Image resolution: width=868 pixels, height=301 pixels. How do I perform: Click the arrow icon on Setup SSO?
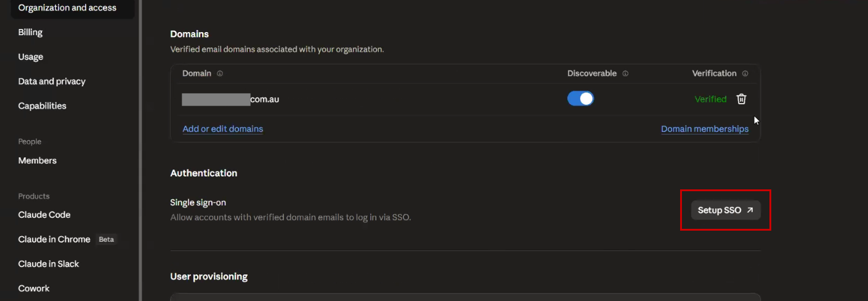[x=750, y=210]
